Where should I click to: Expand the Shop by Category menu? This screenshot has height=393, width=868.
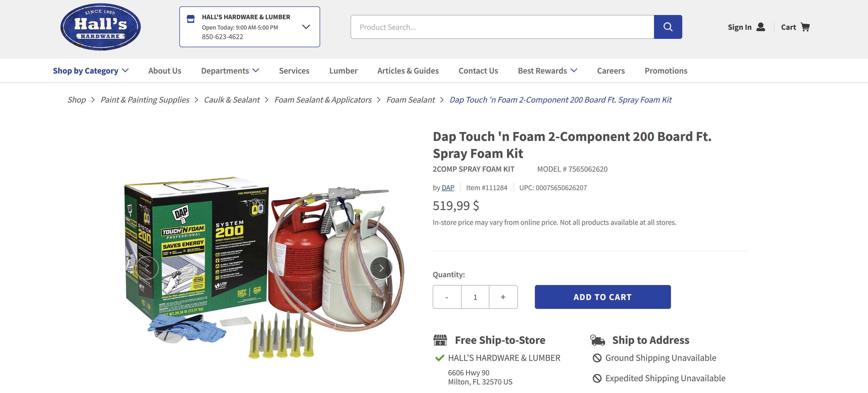point(91,71)
